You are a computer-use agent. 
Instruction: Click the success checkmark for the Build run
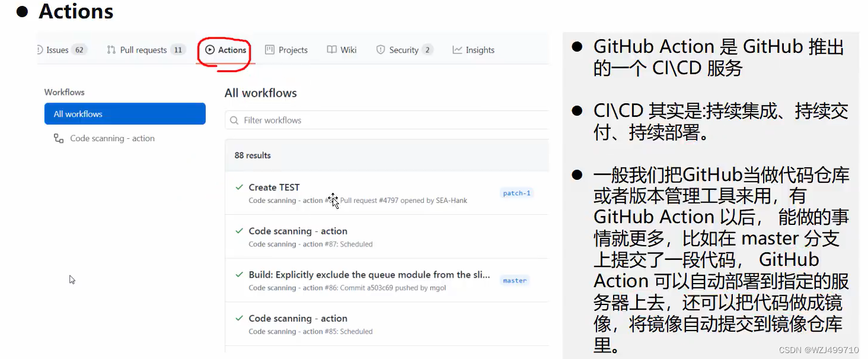(x=240, y=275)
